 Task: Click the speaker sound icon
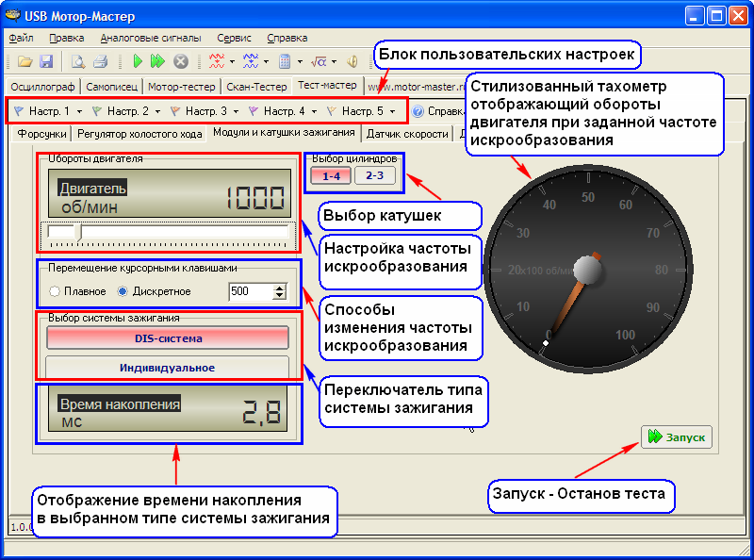pyautogui.click(x=352, y=61)
